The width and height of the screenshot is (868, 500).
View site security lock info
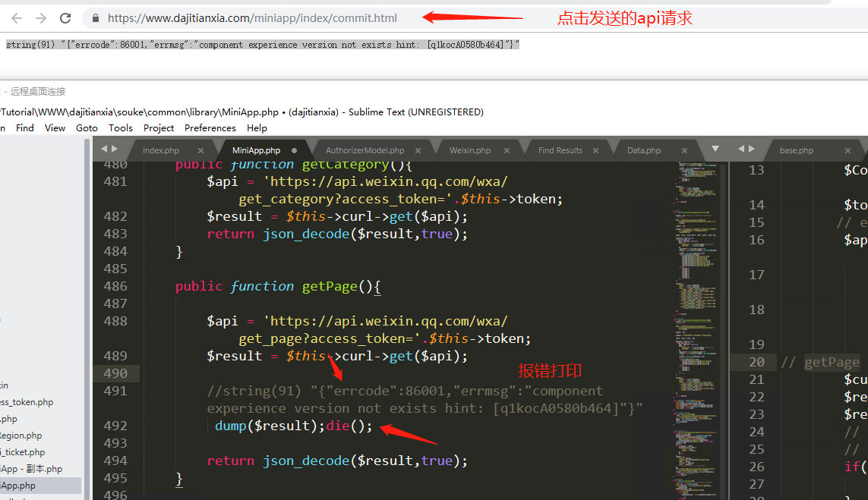point(95,18)
